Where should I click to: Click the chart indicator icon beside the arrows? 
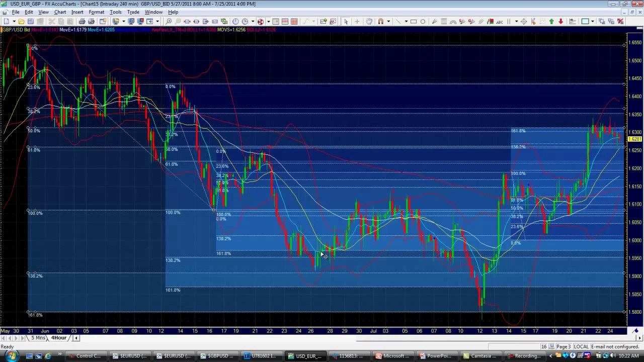(573, 21)
